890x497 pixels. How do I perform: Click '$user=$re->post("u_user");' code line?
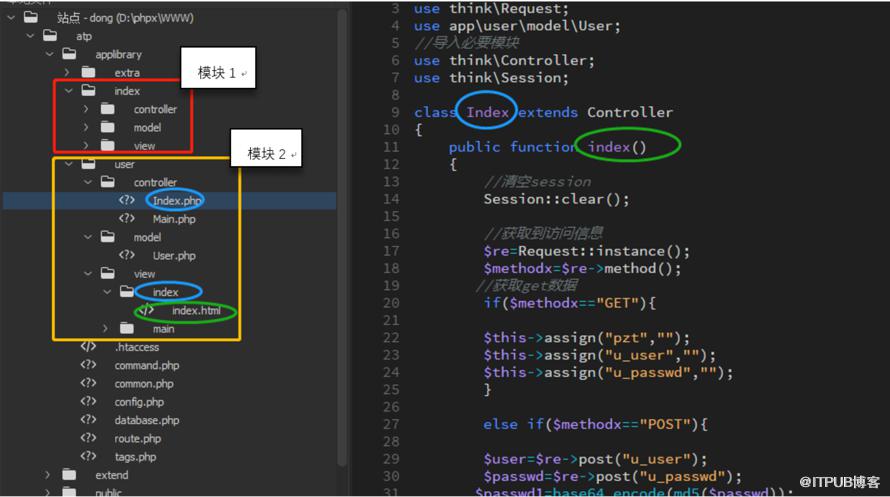point(595,458)
